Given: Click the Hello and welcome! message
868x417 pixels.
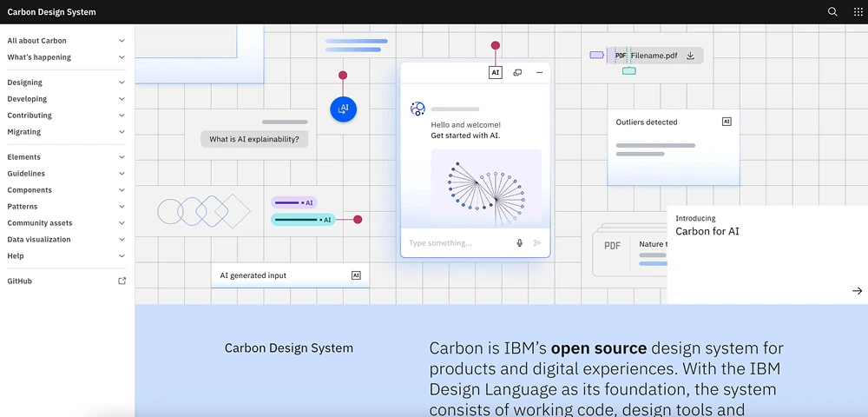Looking at the screenshot, I should tap(465, 125).
